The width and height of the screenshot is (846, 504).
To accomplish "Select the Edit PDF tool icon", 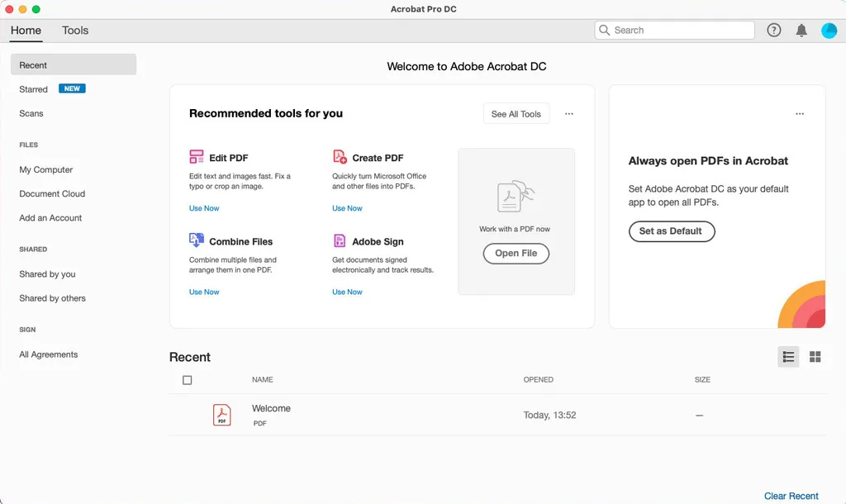I will (x=197, y=156).
